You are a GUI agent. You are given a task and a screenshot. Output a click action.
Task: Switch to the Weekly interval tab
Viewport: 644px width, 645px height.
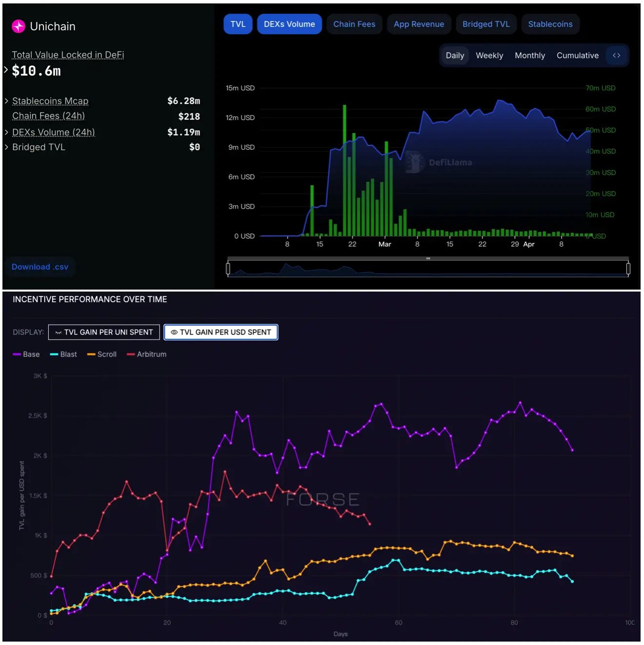coord(489,56)
